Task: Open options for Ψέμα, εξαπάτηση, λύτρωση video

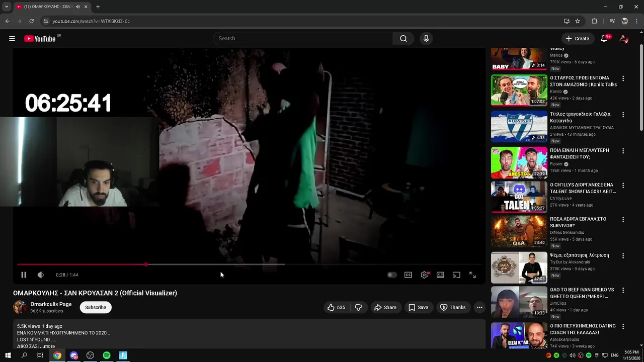Action: (x=623, y=256)
